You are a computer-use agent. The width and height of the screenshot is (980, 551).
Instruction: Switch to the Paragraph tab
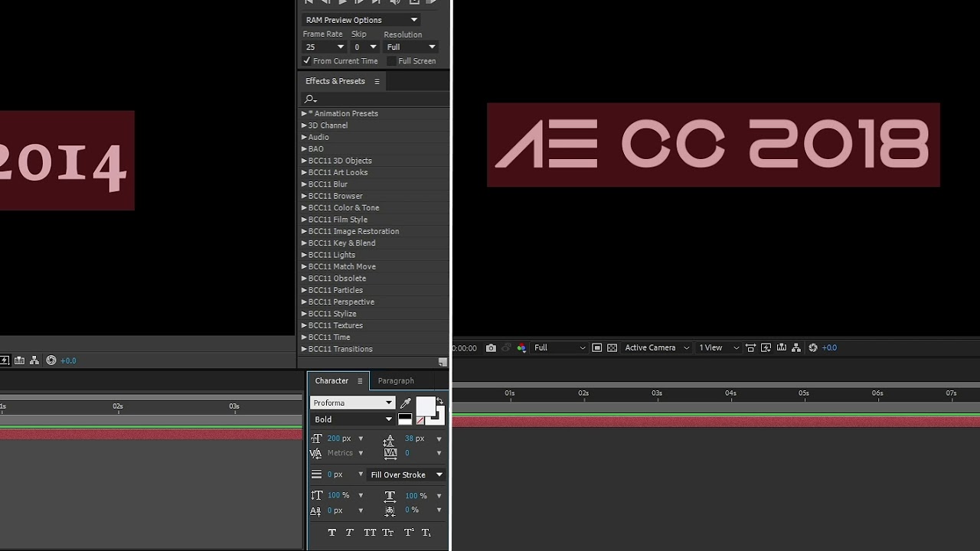(x=396, y=380)
